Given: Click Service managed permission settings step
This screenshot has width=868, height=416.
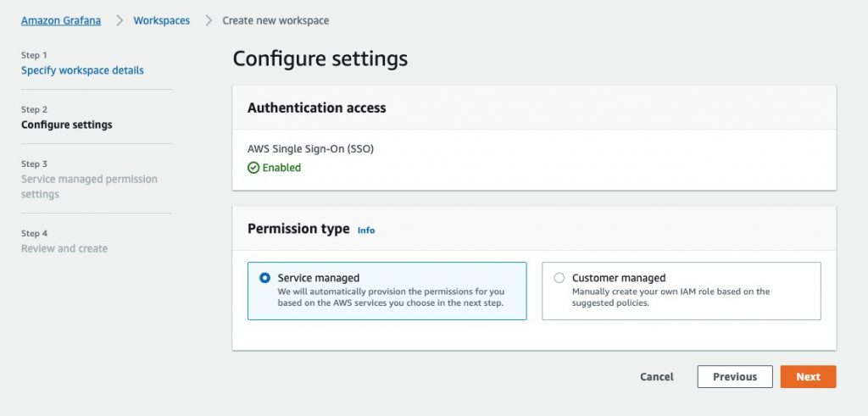Looking at the screenshot, I should [x=89, y=186].
